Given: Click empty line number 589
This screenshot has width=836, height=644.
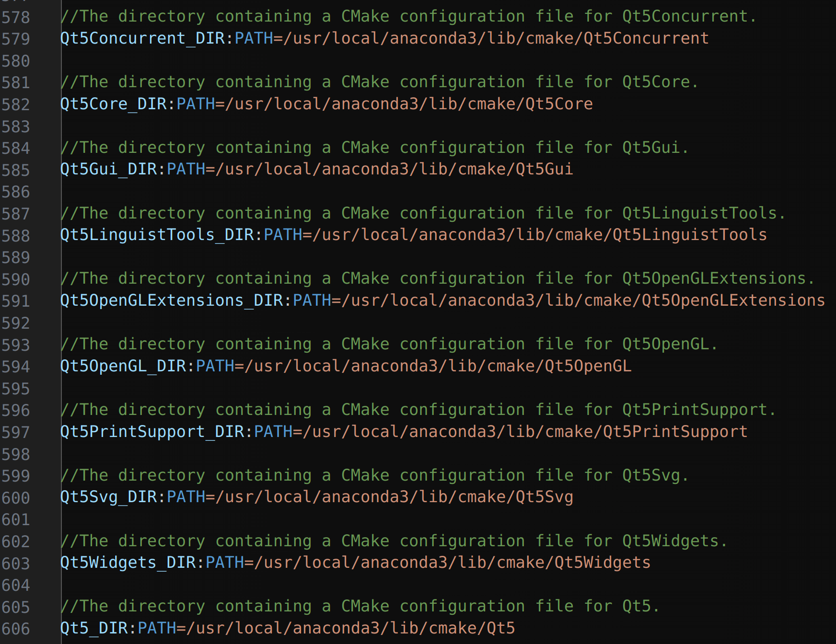Looking at the screenshot, I should point(16,257).
